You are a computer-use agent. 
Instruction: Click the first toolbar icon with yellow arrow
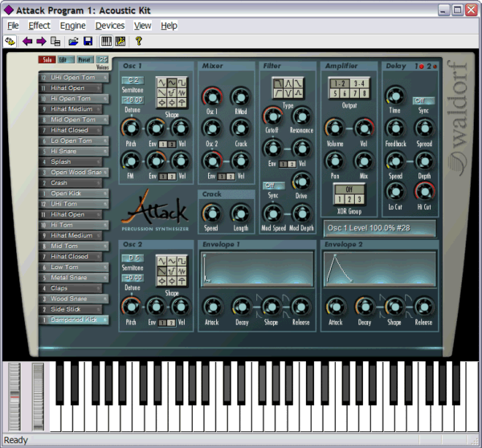click(x=10, y=41)
